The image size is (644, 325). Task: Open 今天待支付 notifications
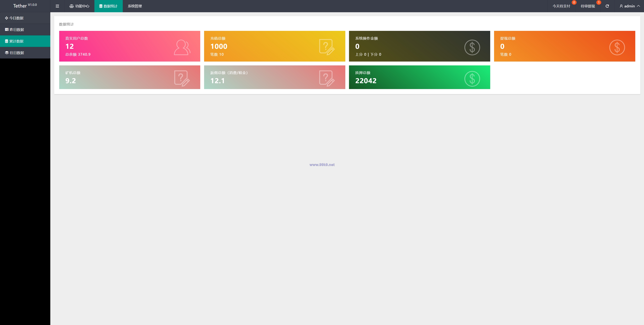tap(561, 6)
